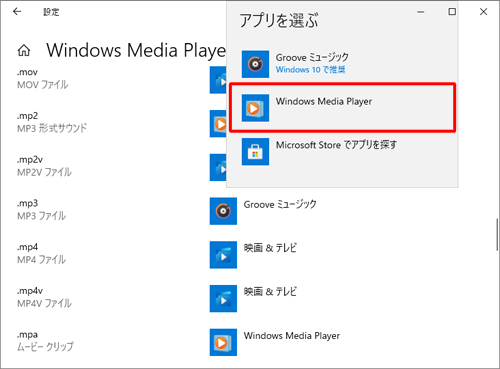Click the Microsoft Store bag icon

pyautogui.click(x=255, y=152)
